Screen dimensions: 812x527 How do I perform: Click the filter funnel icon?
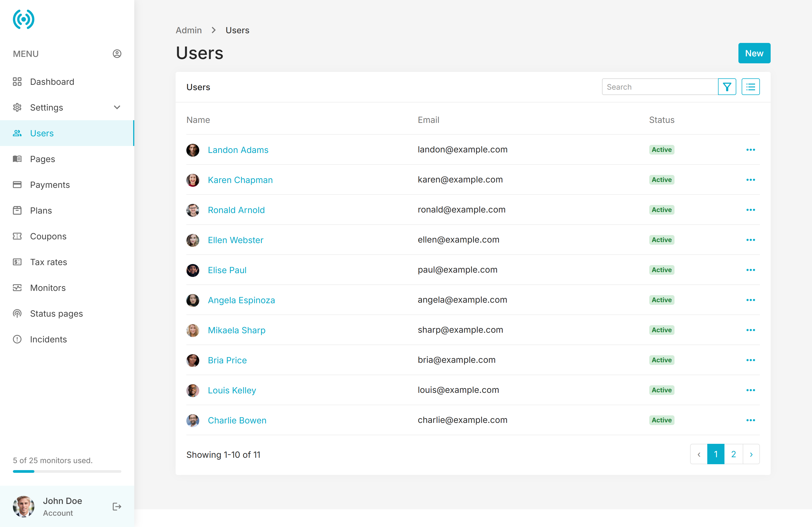coord(727,87)
